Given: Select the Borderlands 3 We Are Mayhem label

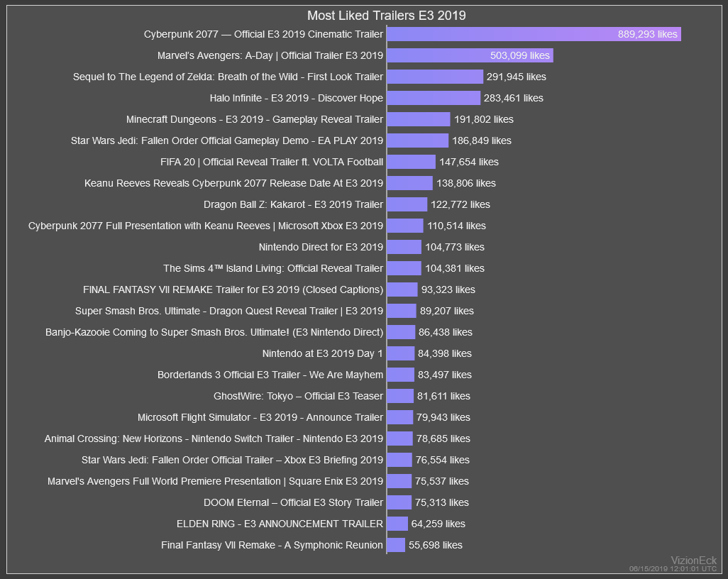Looking at the screenshot, I should click(x=270, y=375).
